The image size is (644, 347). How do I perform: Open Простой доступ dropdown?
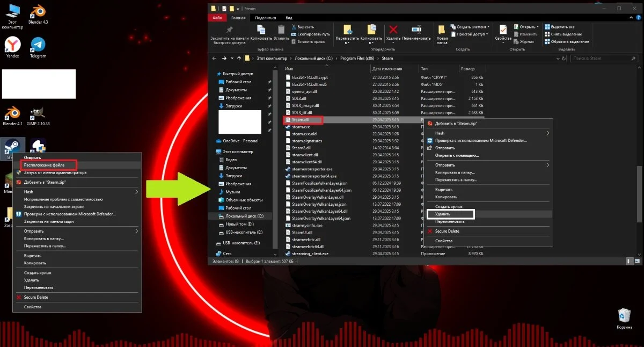(470, 34)
